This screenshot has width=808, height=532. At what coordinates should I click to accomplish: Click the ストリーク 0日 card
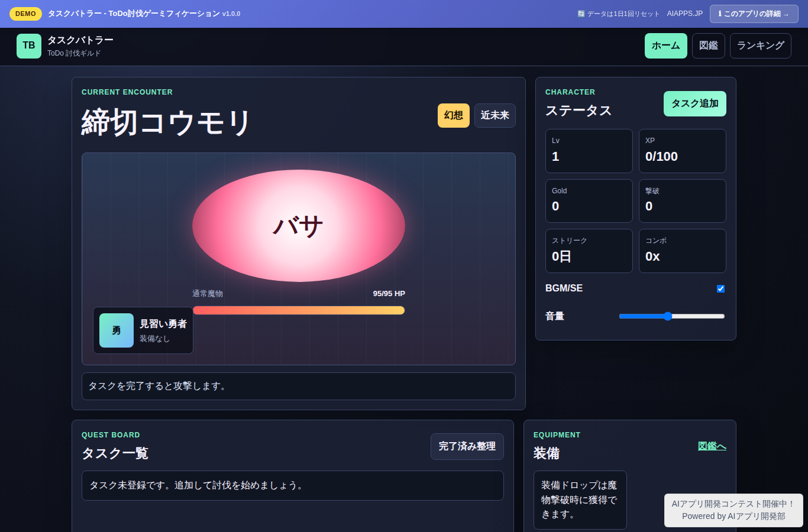[x=589, y=251]
